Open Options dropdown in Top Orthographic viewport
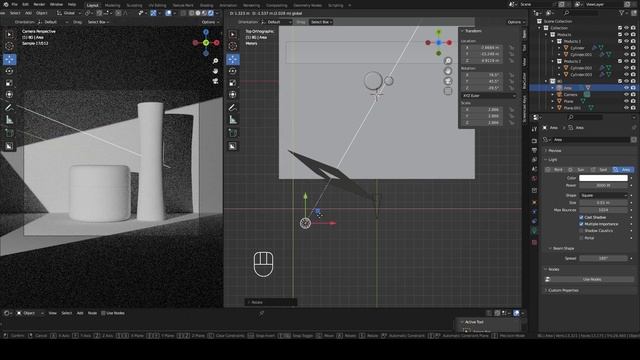Image resolution: width=640 pixels, height=360 pixels. 516,22
